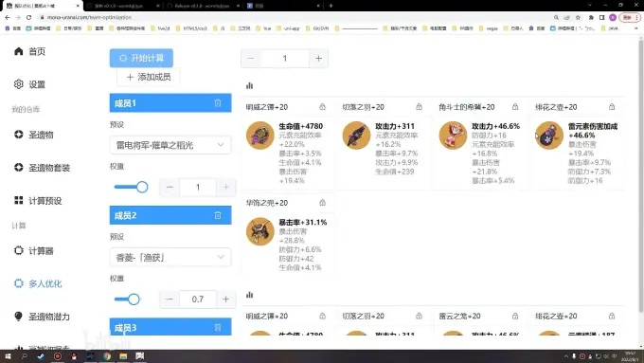Delete 成员3 with trash icon

point(218,328)
